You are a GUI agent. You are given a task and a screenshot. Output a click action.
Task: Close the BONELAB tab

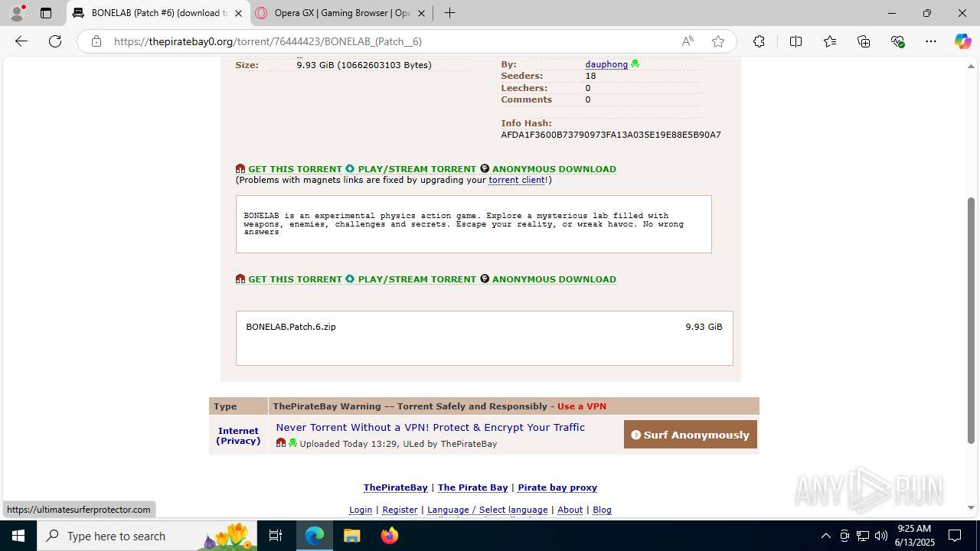coord(238,13)
